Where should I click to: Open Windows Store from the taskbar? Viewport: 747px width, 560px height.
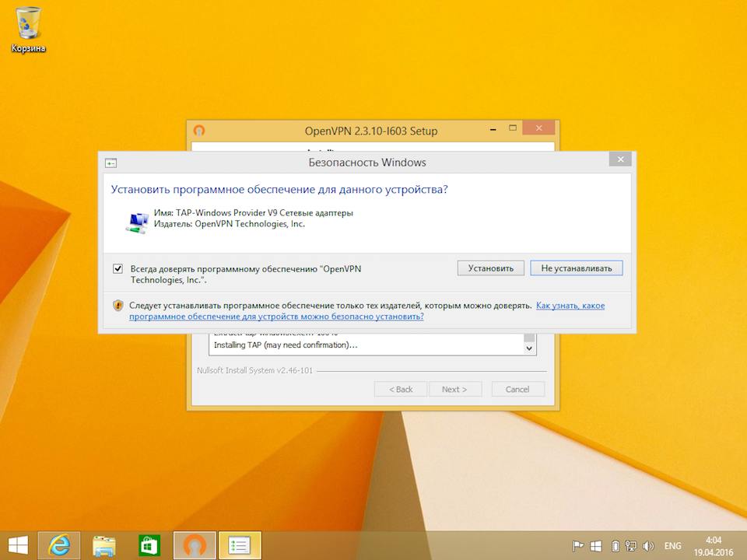149,546
